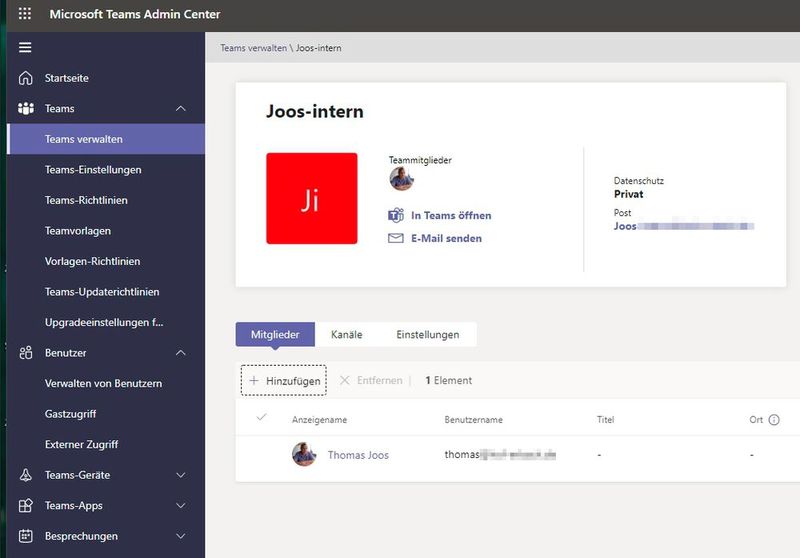This screenshot has height=558, width=800.
Task: Collapse the Teams section chevron
Action: [x=181, y=109]
